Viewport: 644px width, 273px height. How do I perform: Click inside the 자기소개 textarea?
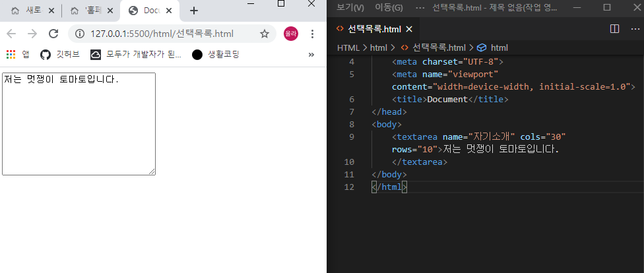click(x=79, y=124)
